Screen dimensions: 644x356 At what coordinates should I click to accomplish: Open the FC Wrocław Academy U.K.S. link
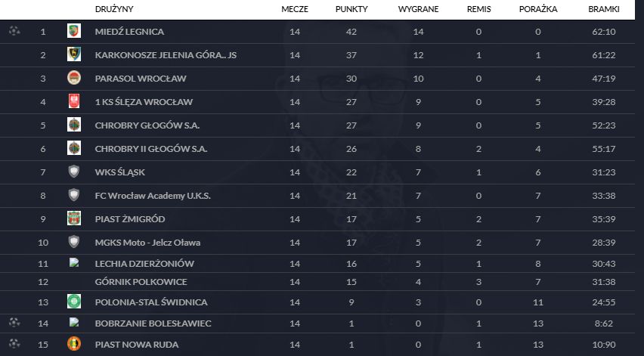click(153, 196)
